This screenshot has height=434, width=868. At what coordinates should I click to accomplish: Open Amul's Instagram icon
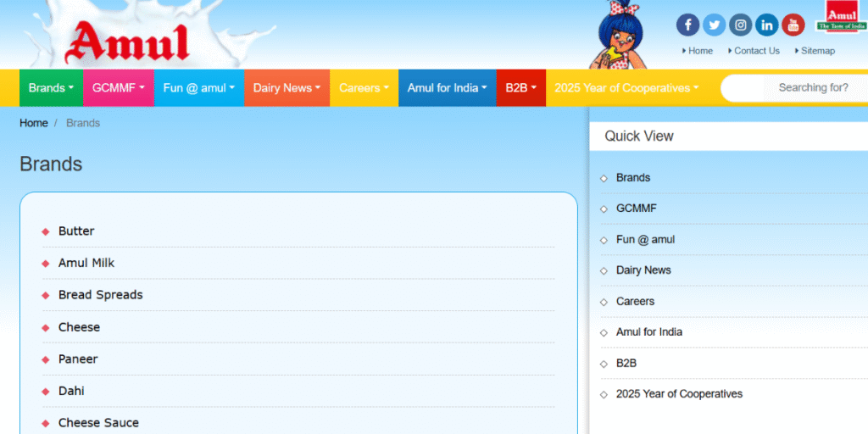(740, 25)
